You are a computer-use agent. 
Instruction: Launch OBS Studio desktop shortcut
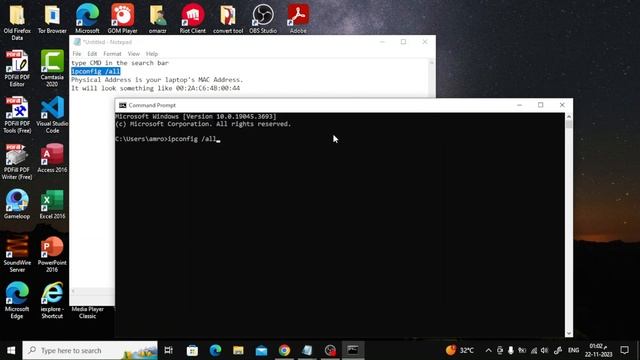(263, 19)
